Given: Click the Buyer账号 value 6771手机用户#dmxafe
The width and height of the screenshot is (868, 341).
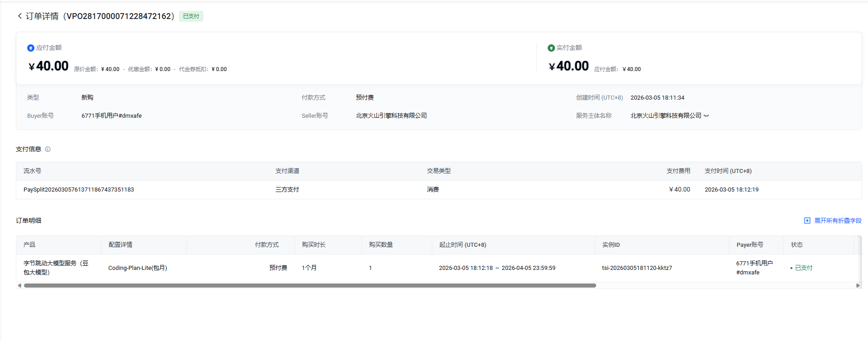Looking at the screenshot, I should pyautogui.click(x=111, y=116).
